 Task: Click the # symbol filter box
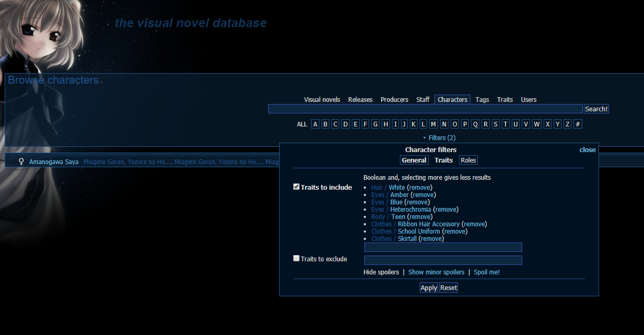coord(578,124)
